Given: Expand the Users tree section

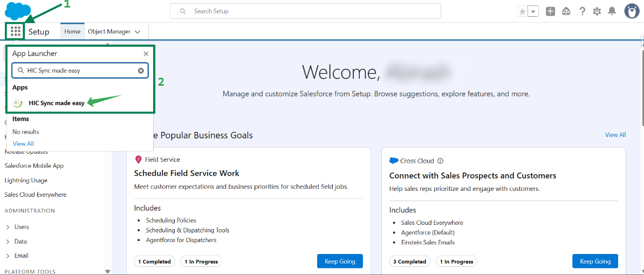Looking at the screenshot, I should 8,227.
